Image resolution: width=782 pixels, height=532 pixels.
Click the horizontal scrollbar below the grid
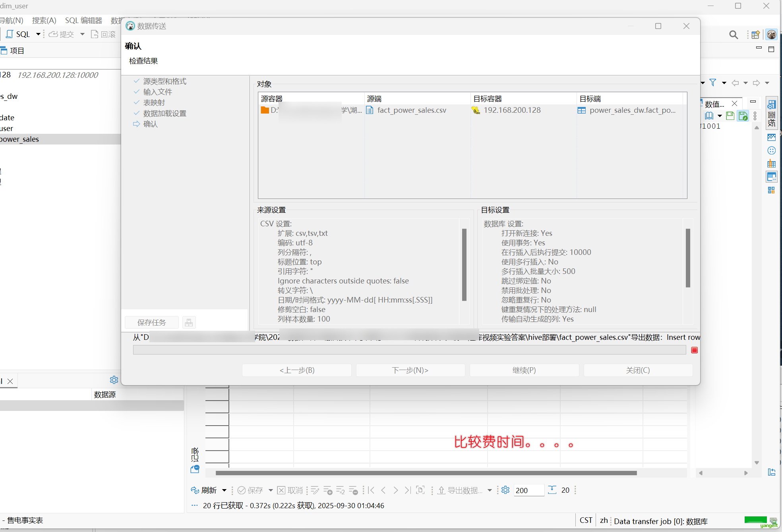pyautogui.click(x=426, y=473)
